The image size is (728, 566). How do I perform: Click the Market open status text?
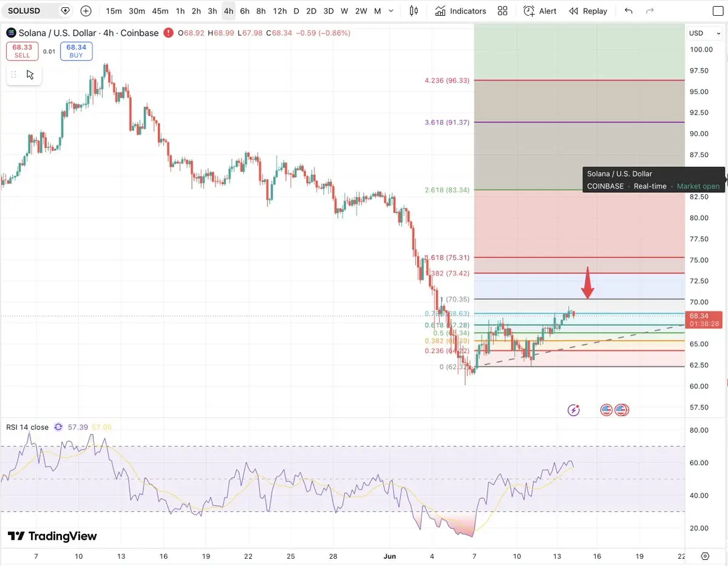(698, 186)
